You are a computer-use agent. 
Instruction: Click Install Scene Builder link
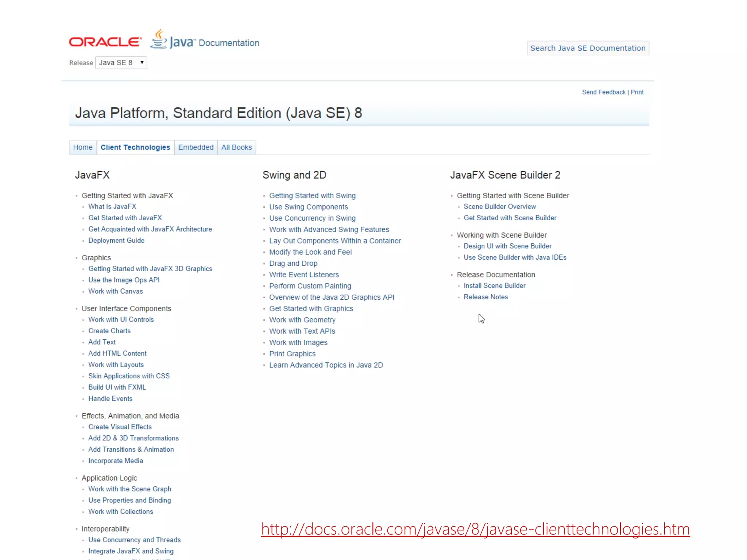[x=494, y=285]
